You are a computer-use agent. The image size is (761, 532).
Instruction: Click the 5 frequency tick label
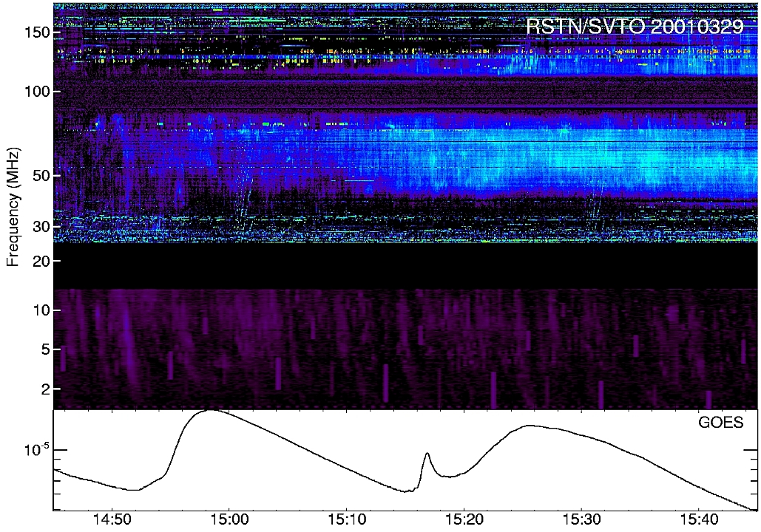pyautogui.click(x=46, y=349)
